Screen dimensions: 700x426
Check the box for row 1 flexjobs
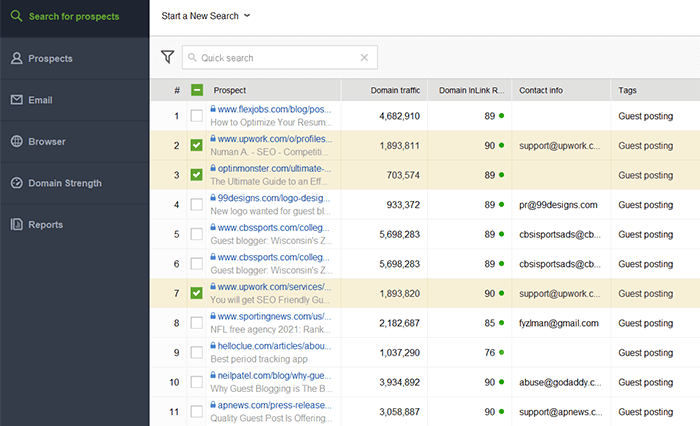(196, 117)
